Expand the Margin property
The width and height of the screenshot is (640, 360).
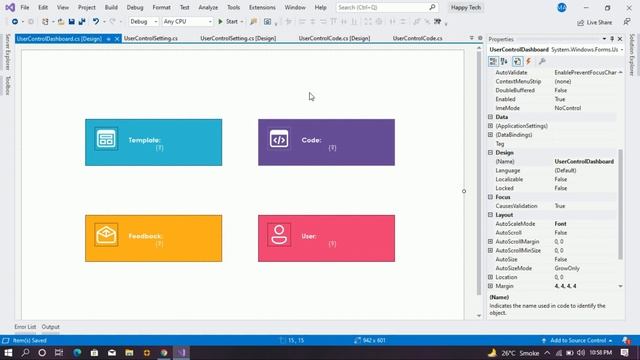(x=491, y=286)
